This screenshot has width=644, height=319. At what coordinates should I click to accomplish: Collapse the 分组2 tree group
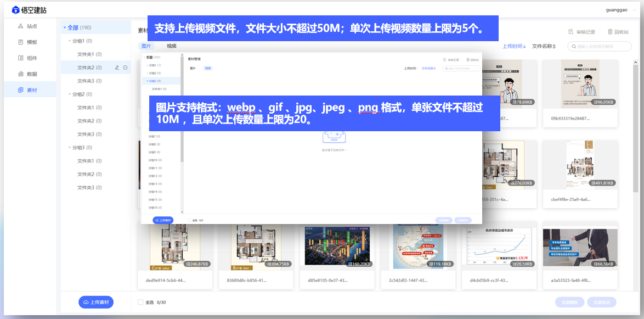point(70,94)
